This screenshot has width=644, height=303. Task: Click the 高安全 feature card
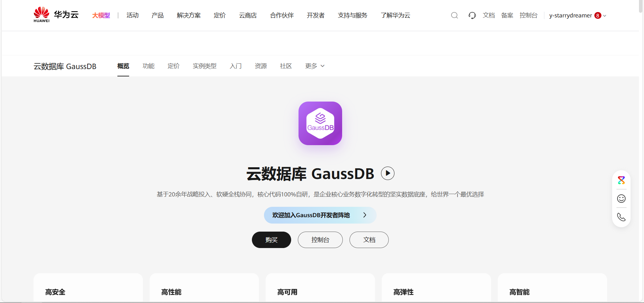coord(88,288)
